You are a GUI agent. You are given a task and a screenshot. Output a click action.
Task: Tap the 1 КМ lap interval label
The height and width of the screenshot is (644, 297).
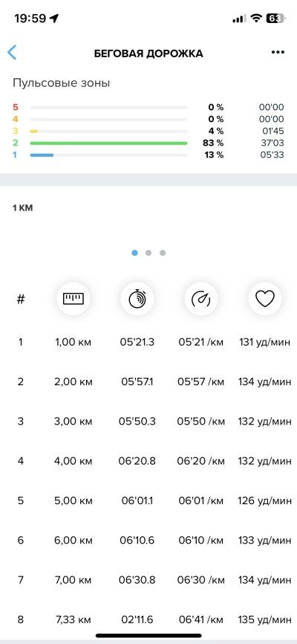pos(22,208)
